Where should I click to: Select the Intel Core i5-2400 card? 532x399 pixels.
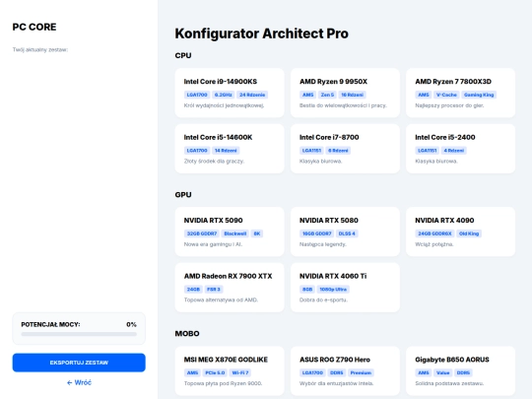coord(460,148)
